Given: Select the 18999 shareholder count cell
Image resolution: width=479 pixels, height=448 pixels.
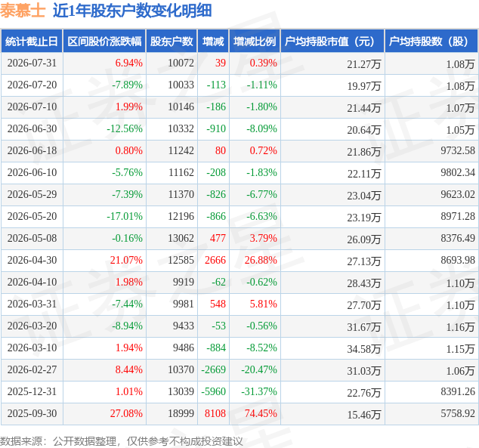Looking at the screenshot, I should [181, 413].
